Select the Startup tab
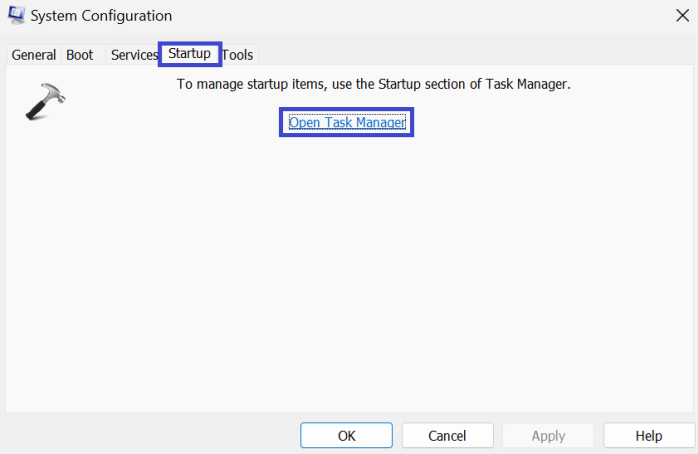The height and width of the screenshot is (454, 698). click(x=189, y=53)
